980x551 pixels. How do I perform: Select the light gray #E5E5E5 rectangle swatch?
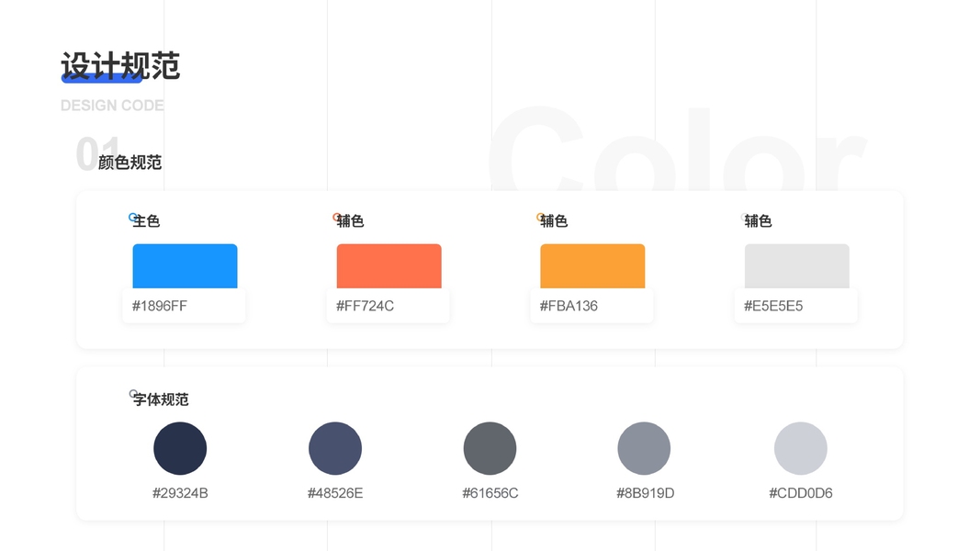tap(796, 266)
